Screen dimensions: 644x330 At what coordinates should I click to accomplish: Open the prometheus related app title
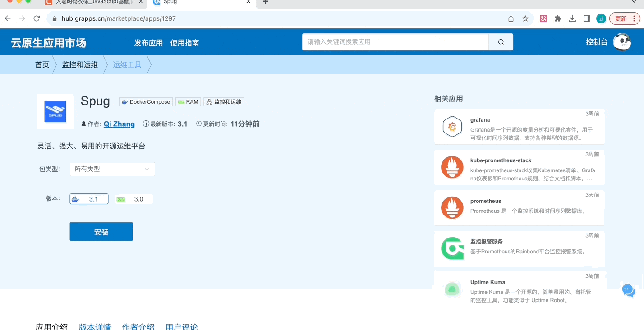486,201
